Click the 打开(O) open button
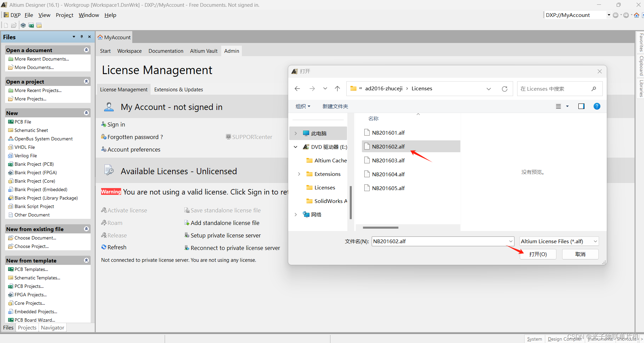Screen dimensions: 644x343 (538, 254)
